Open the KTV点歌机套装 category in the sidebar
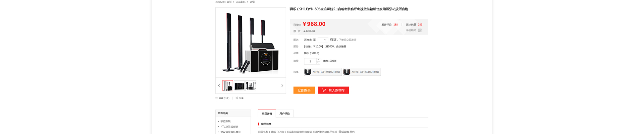 tap(229, 127)
